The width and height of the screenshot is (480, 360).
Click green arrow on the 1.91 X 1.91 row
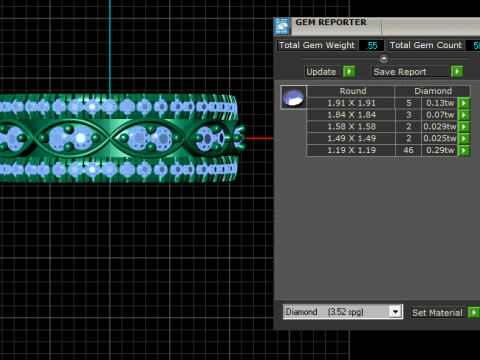pos(464,103)
